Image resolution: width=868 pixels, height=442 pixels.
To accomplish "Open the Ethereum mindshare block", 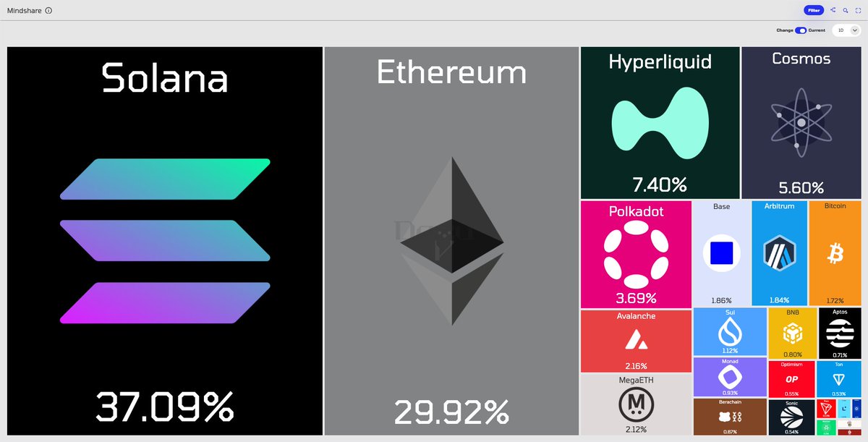I will (451, 241).
